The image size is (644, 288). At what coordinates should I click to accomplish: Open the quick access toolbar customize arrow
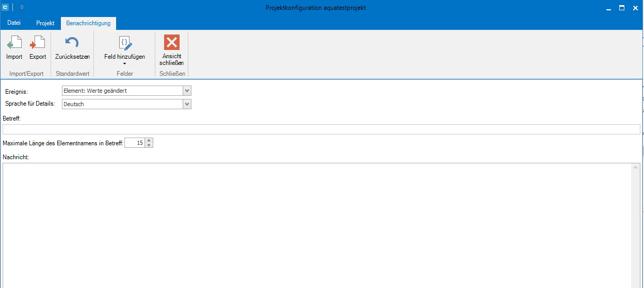click(22, 7)
